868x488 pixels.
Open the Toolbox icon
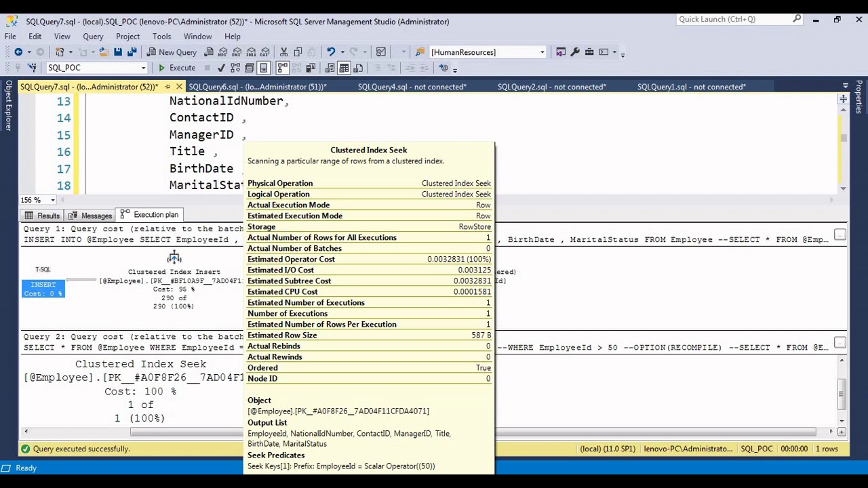[589, 52]
